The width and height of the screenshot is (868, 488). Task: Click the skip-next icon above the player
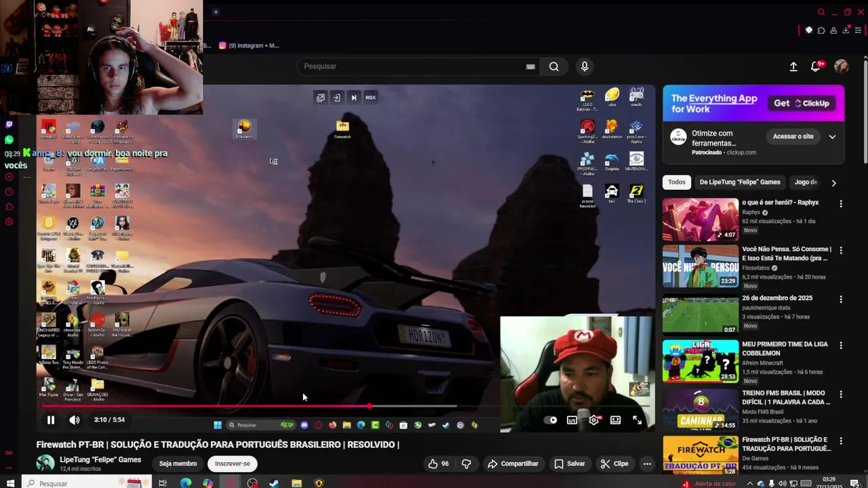pyautogui.click(x=353, y=98)
